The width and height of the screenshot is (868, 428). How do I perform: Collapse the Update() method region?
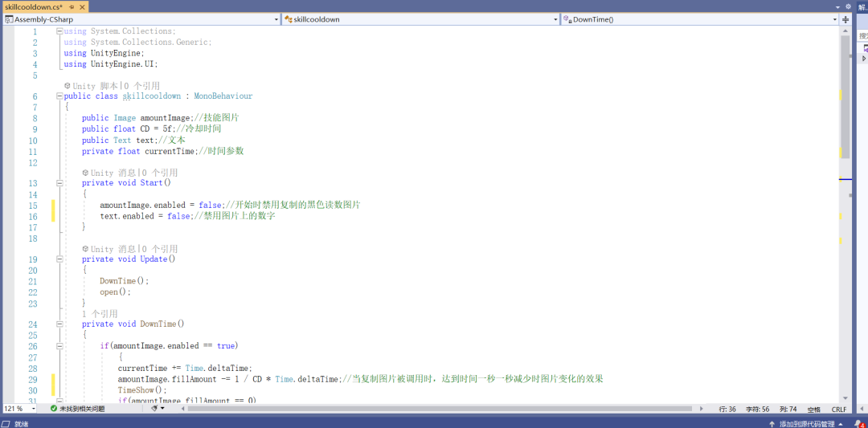pos(59,259)
